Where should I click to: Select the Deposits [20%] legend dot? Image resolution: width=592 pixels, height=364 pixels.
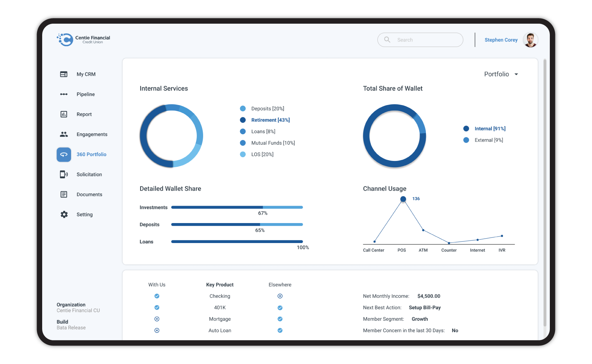(x=243, y=108)
